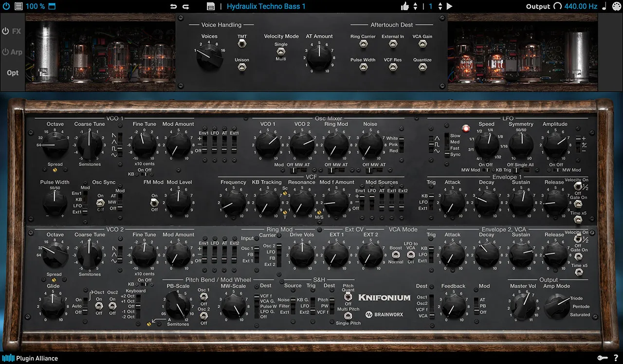Flip the Ring Carrier aftertouch switch
Screen dimensions: 623x364
click(x=363, y=44)
